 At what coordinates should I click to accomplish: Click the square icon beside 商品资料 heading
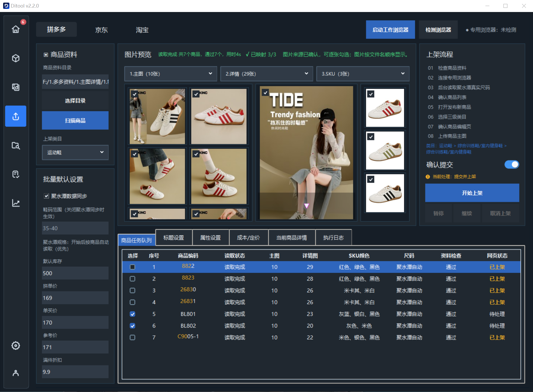(46, 55)
